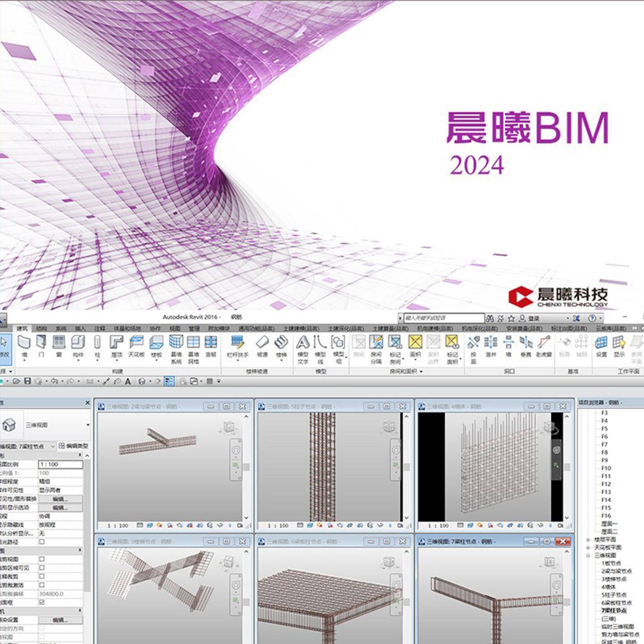Toggle the 裁剪区域可见 checkbox
The width and height of the screenshot is (644, 644).
(42, 568)
